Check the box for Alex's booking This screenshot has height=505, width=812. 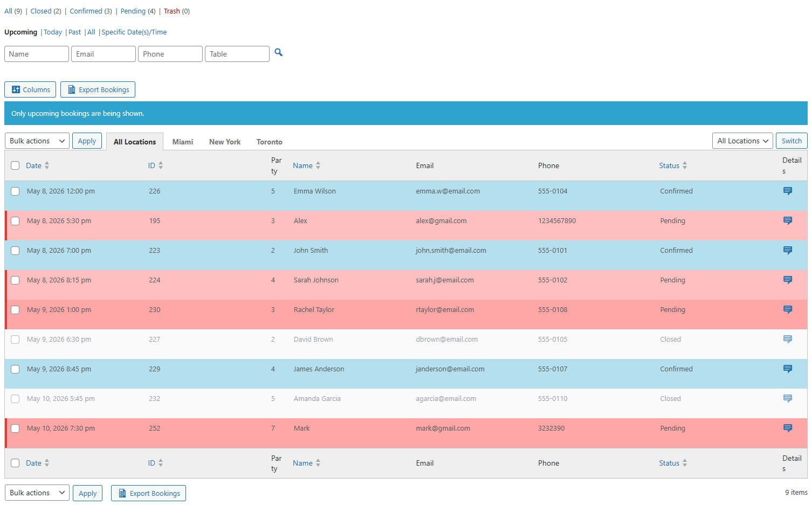[x=15, y=221]
